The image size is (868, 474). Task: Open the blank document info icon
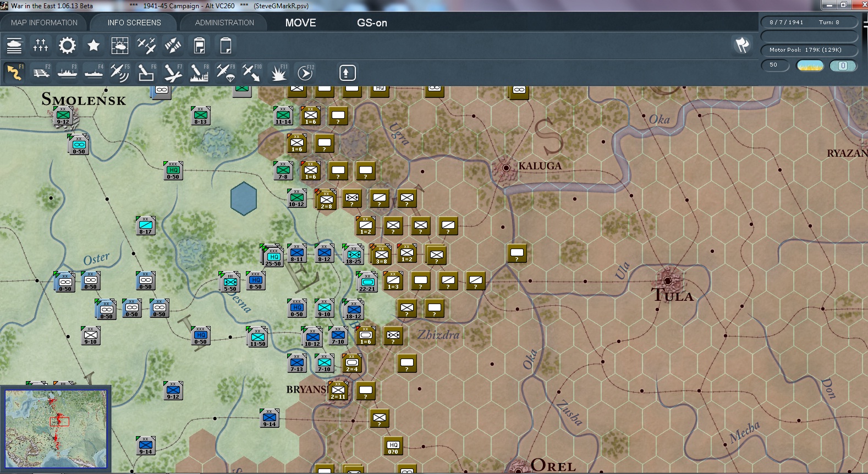click(226, 45)
